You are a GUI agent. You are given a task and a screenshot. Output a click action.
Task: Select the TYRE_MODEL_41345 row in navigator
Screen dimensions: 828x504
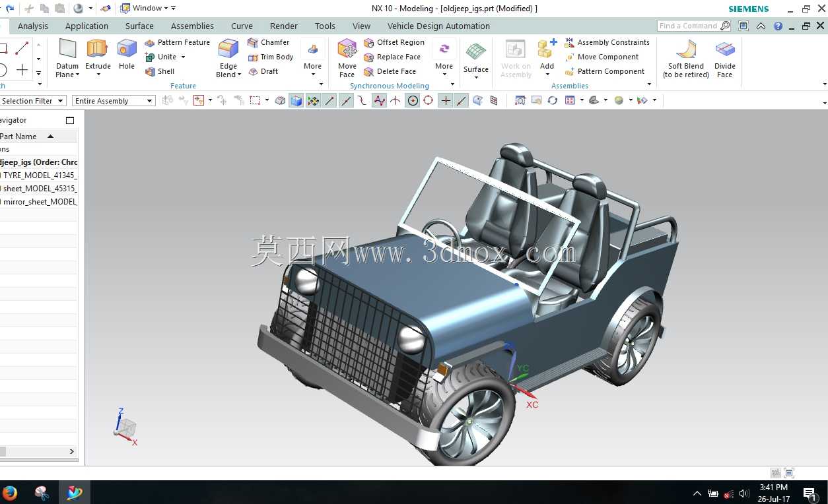coord(39,175)
